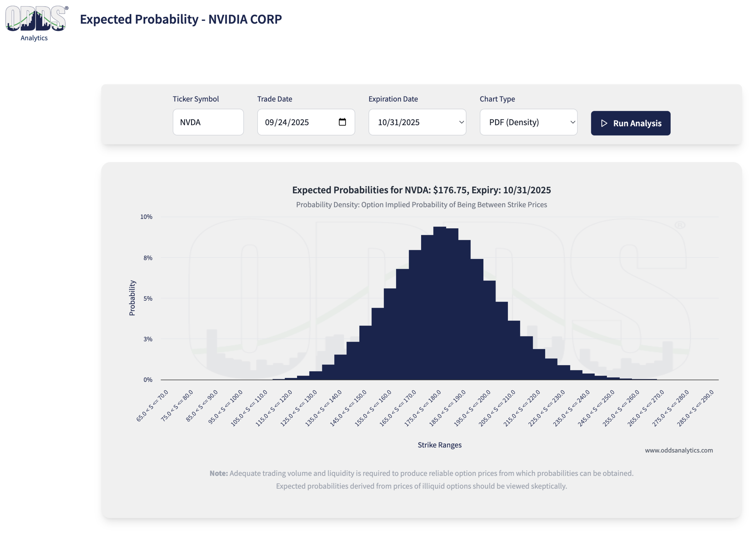This screenshot has width=756, height=539.
Task: Open the Trade Date calendar picker icon
Action: (x=342, y=122)
